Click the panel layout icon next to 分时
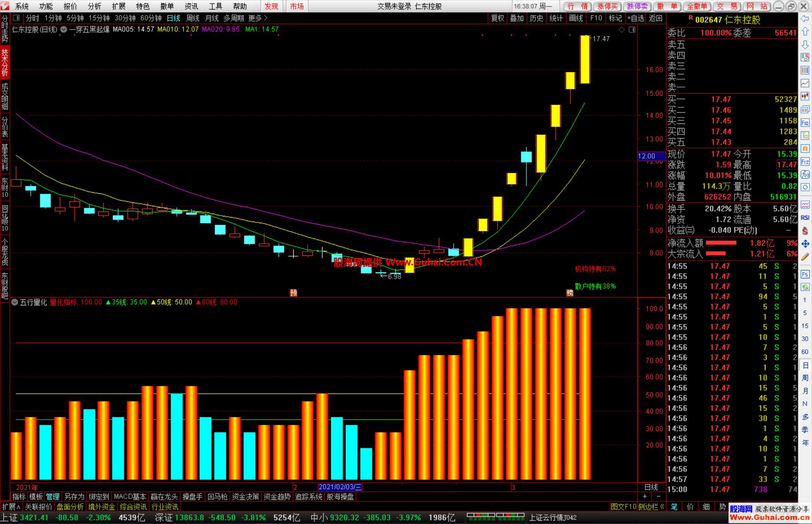812x524 pixels. (x=16, y=18)
